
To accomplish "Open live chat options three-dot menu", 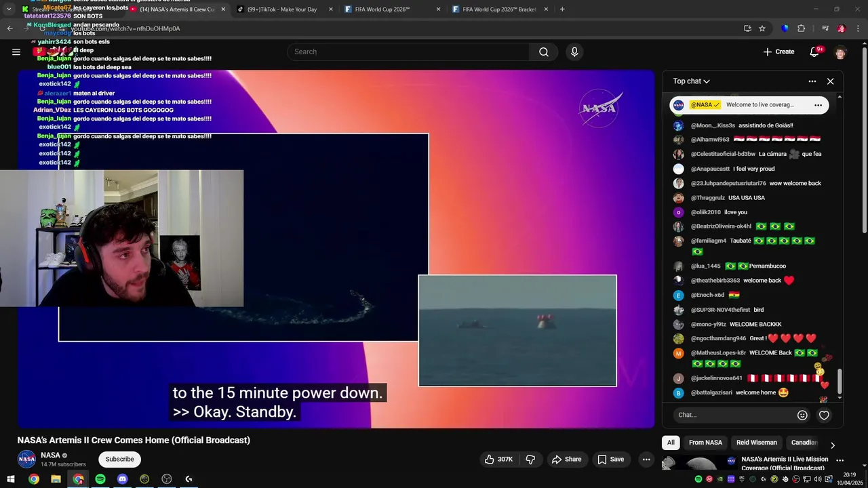I will click(812, 81).
